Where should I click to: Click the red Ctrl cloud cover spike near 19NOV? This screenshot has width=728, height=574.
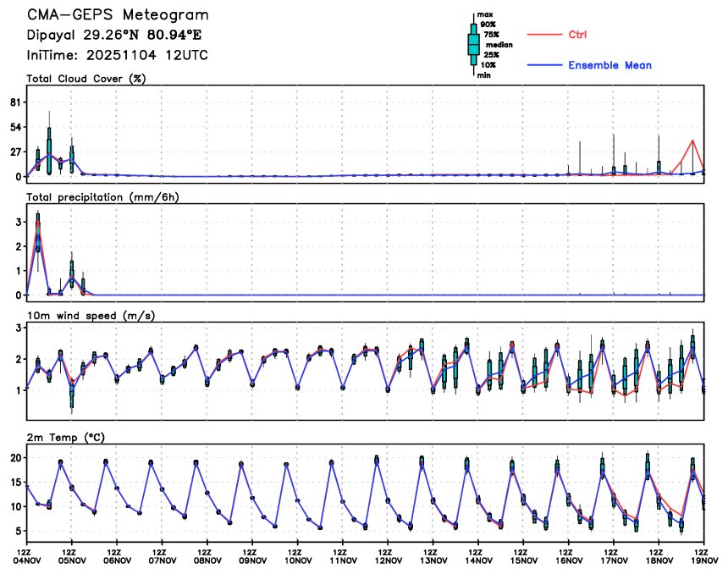[692, 141]
